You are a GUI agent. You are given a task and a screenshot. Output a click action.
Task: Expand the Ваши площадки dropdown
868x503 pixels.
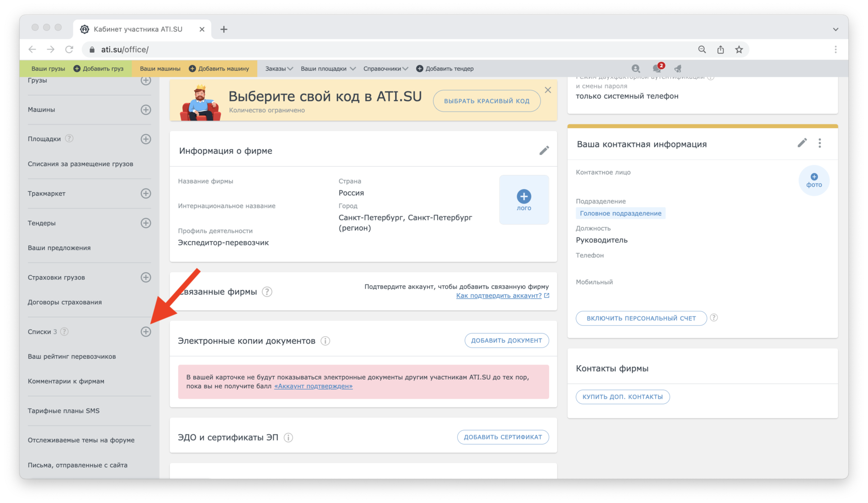click(x=328, y=69)
